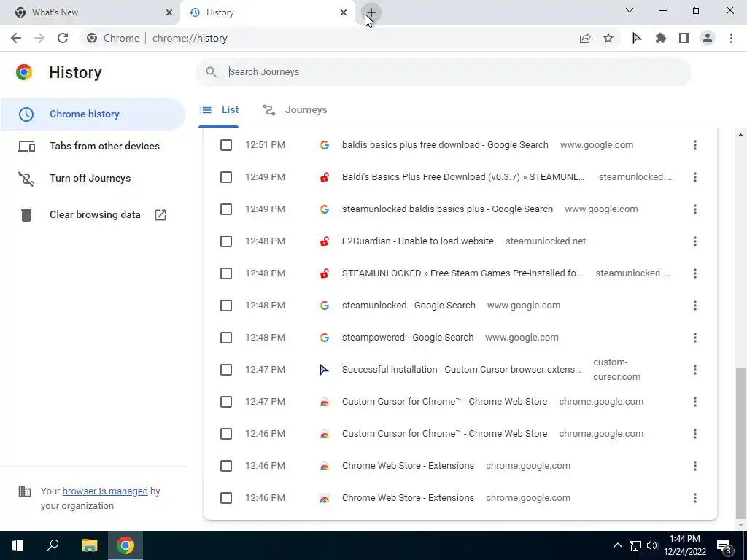747x560 pixels.
Task: Check the E2Guardian Unable to load website entry
Action: pyautogui.click(x=226, y=241)
